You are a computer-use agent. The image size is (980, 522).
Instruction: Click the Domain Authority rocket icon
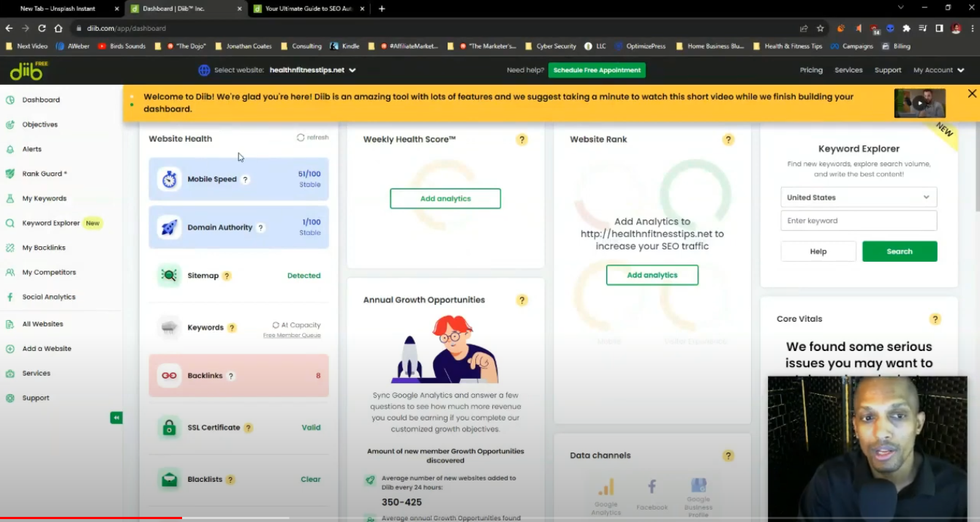(x=168, y=227)
